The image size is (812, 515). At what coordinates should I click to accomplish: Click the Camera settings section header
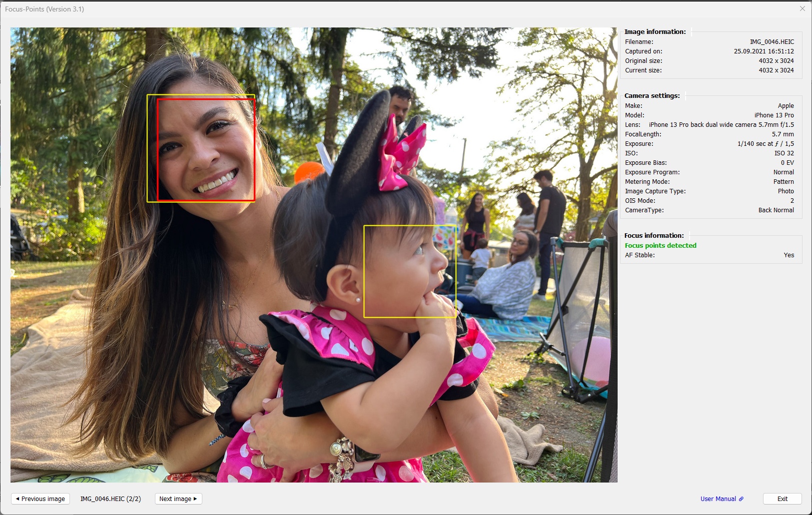pyautogui.click(x=652, y=95)
